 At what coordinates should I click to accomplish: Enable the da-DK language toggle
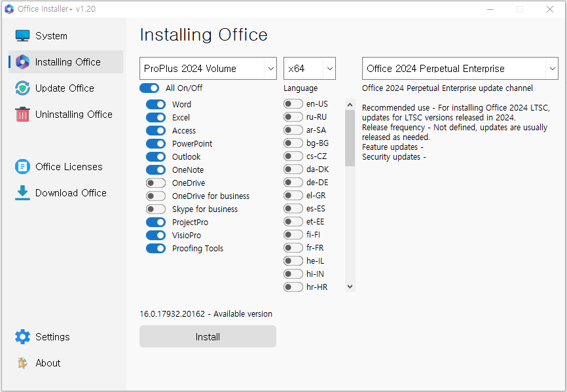point(293,169)
